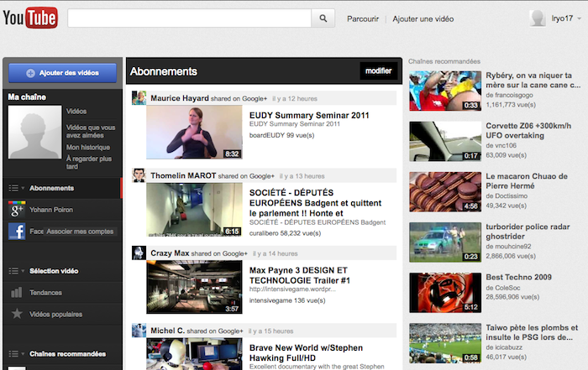
Task: Click the Facebook icon in the sidebar
Action: [16, 232]
